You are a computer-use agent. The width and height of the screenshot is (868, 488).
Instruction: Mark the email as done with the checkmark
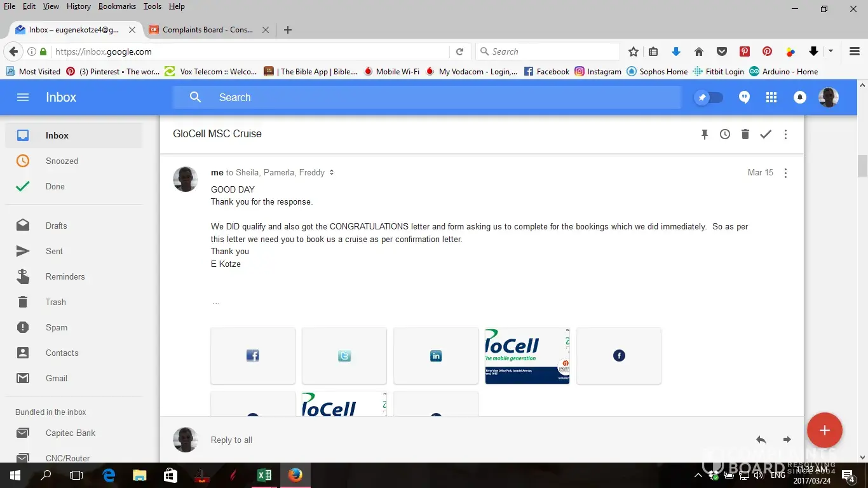click(766, 134)
